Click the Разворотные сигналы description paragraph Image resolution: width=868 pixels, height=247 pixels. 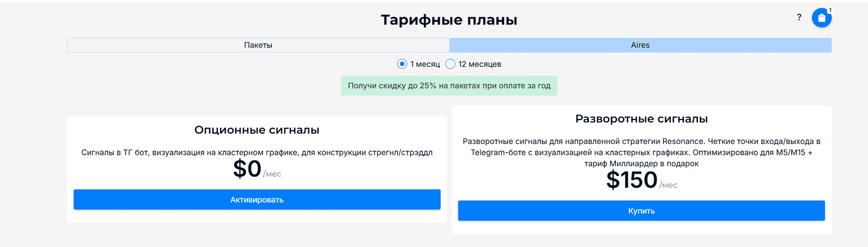pyautogui.click(x=642, y=153)
